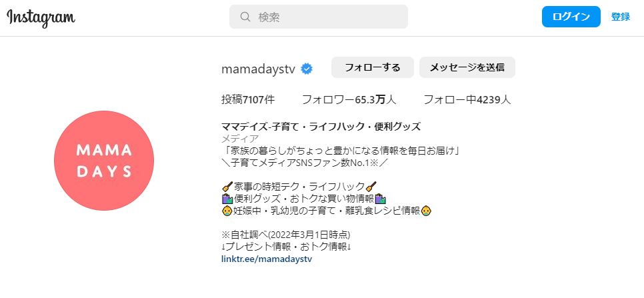Open the linktr.ee/mamadaystv link

click(x=267, y=259)
